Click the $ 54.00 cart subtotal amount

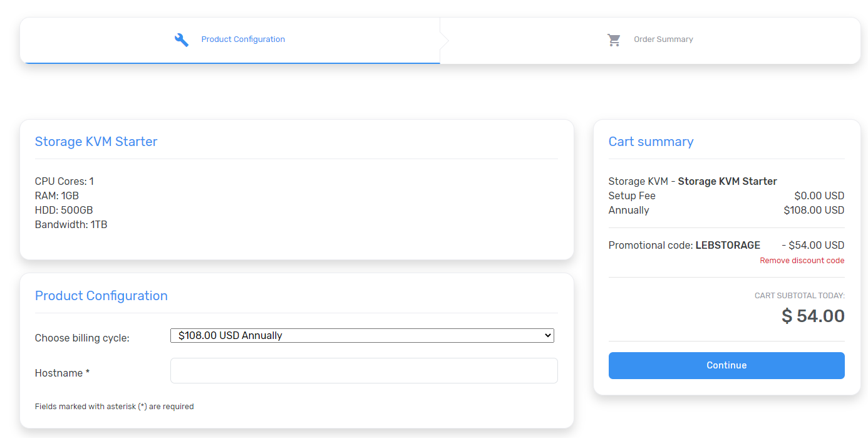813,316
